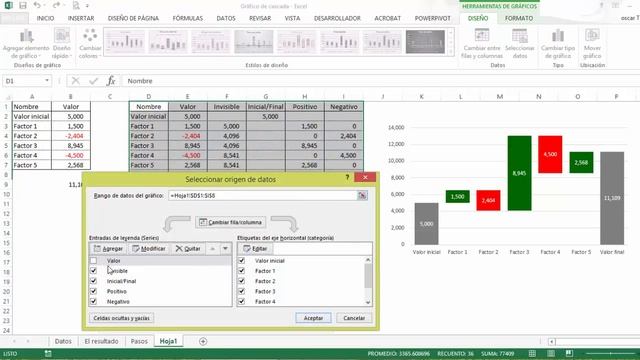
Task: Uncheck the Positivo series checkbox
Action: (93, 291)
